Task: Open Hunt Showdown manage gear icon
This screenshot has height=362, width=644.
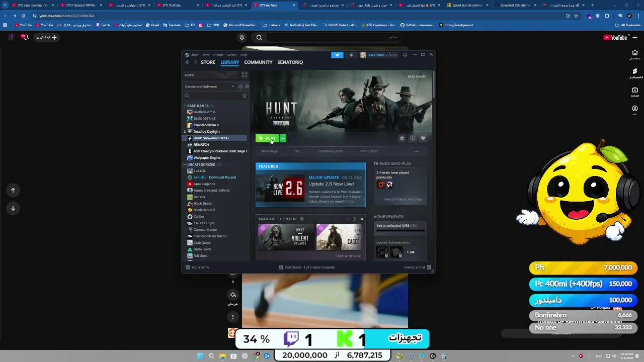Action: coord(401,138)
